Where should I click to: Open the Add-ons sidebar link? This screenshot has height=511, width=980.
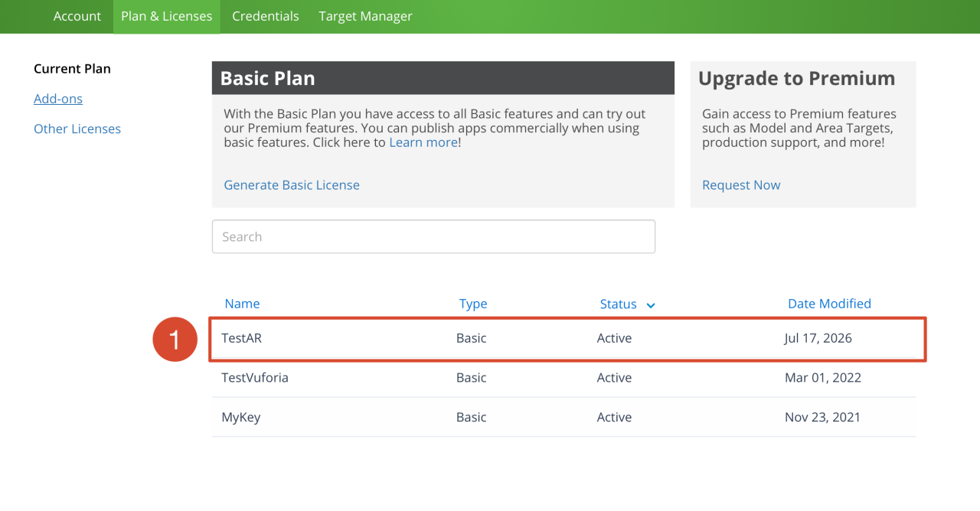pyautogui.click(x=58, y=99)
